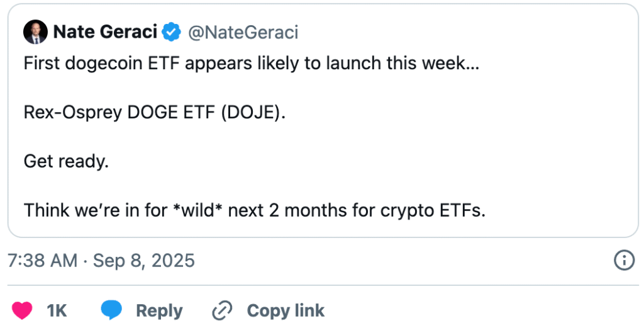Click the info circle icon
Screen dimensions: 644x330
click(623, 260)
